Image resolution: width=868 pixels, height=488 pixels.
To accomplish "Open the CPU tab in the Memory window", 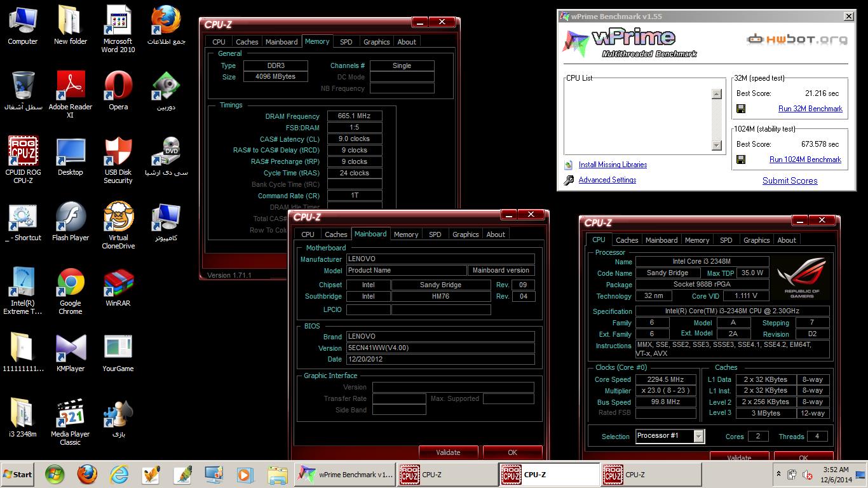I will coord(219,42).
